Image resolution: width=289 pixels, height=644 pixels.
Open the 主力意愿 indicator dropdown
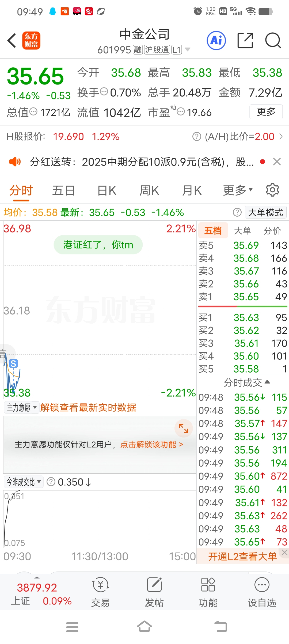tap(21, 408)
